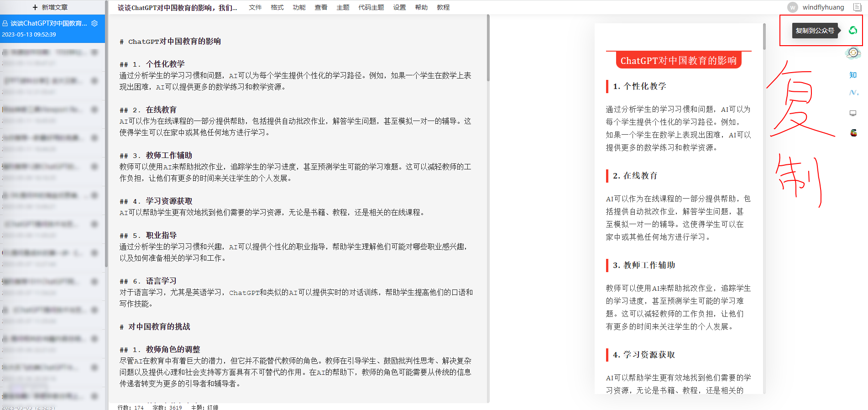Click the cloud sync icon in right sidebar
Image resolution: width=868 pixels, height=410 pixels.
[x=853, y=53]
